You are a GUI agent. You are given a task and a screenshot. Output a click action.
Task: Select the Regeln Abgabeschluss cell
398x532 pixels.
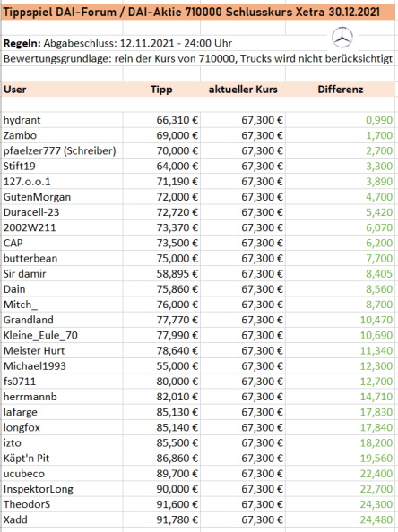tap(117, 43)
